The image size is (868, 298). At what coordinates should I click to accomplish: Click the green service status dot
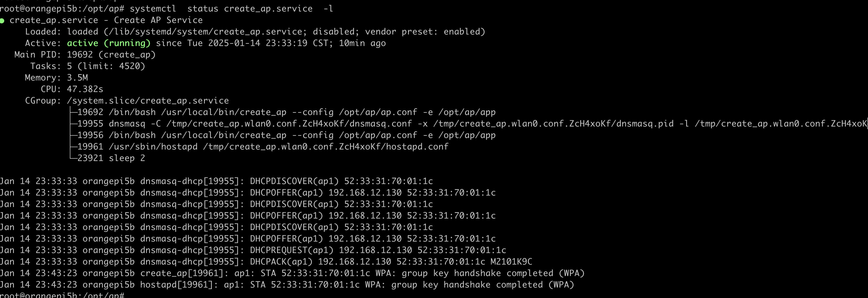[x=2, y=21]
